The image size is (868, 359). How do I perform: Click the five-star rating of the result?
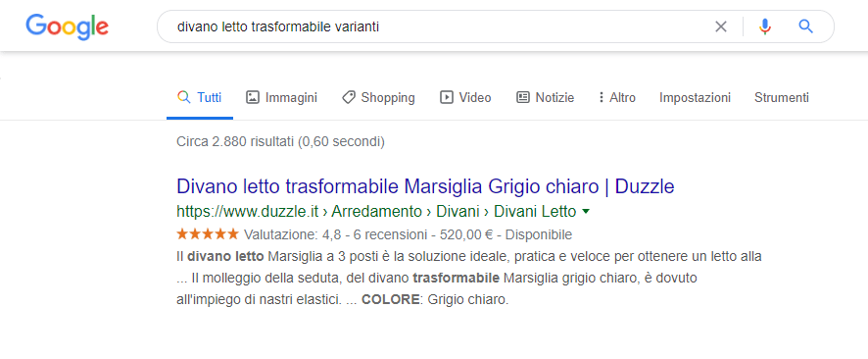(x=208, y=233)
